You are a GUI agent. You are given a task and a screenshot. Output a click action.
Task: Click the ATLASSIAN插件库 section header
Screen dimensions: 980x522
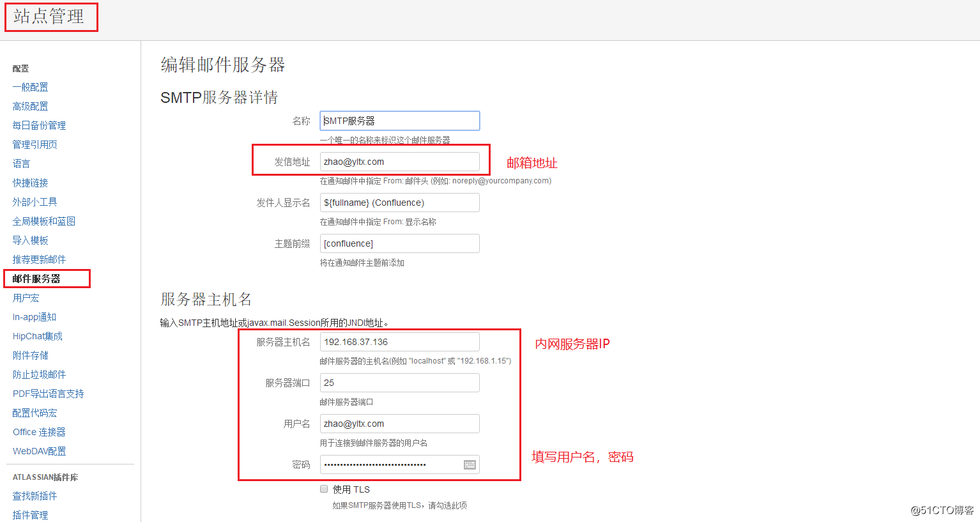[45, 477]
